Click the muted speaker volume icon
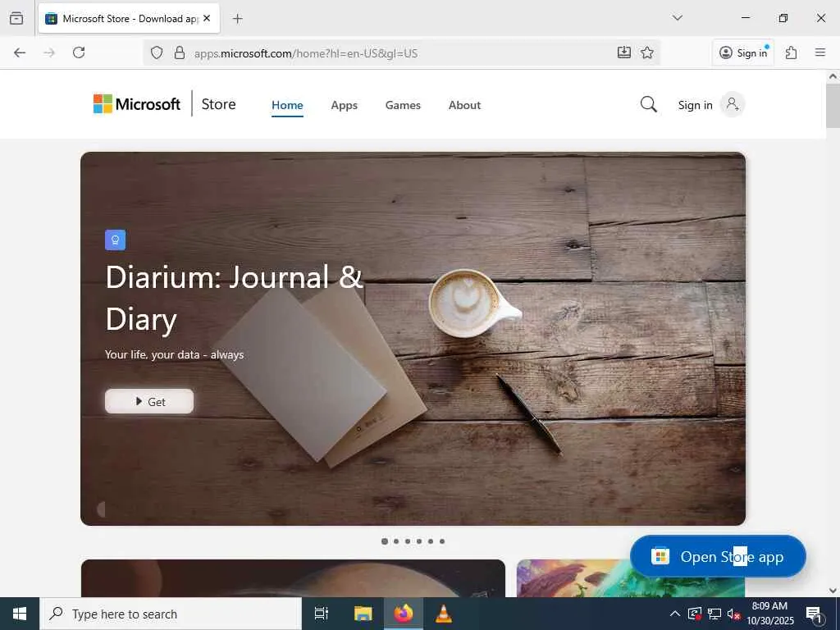Screen dimensions: 840x630 [734, 614]
